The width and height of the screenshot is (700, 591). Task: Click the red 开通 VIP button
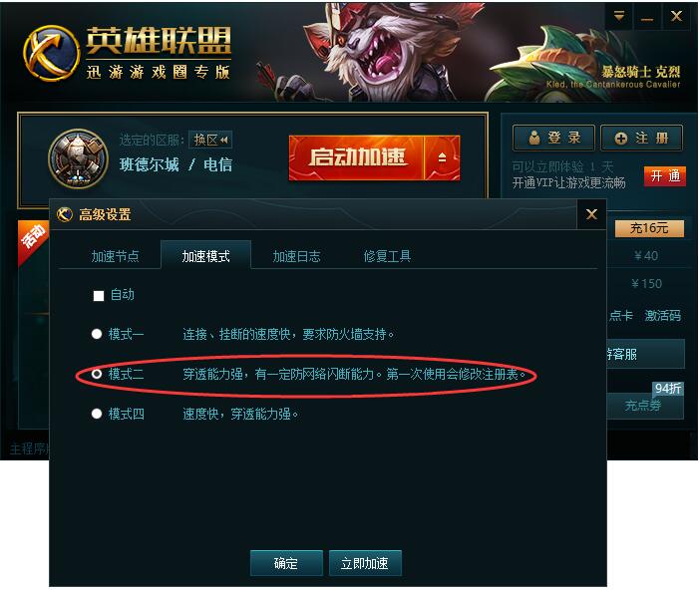[665, 175]
